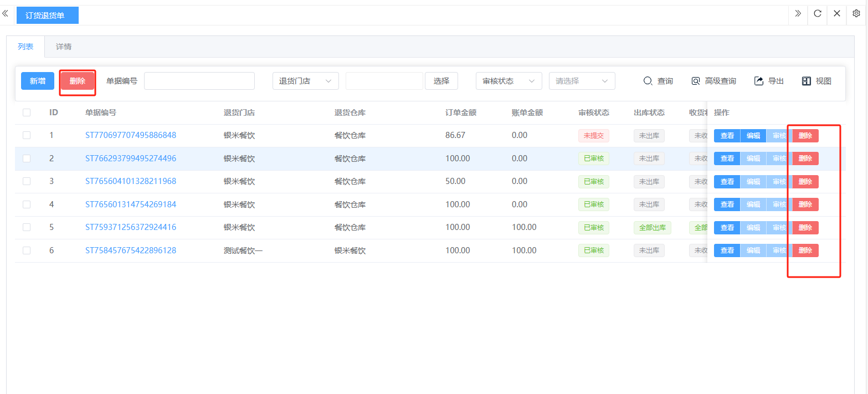The image size is (868, 394).
Task: Check the checkbox for row ID 1
Action: point(27,135)
